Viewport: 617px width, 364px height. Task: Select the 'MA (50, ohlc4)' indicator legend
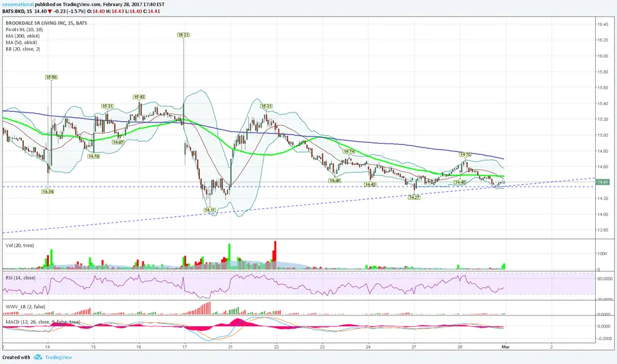click(21, 42)
